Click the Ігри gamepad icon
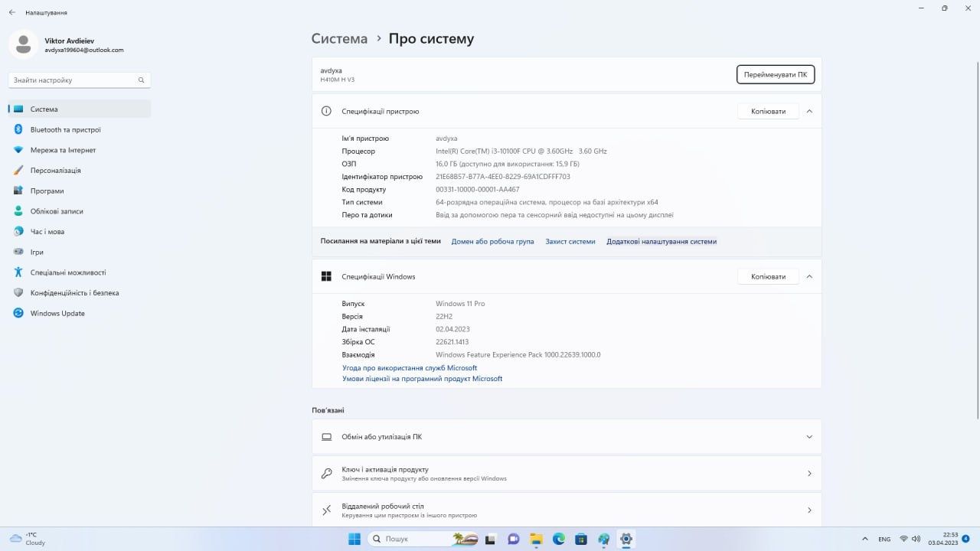The image size is (980, 551). 18,252
